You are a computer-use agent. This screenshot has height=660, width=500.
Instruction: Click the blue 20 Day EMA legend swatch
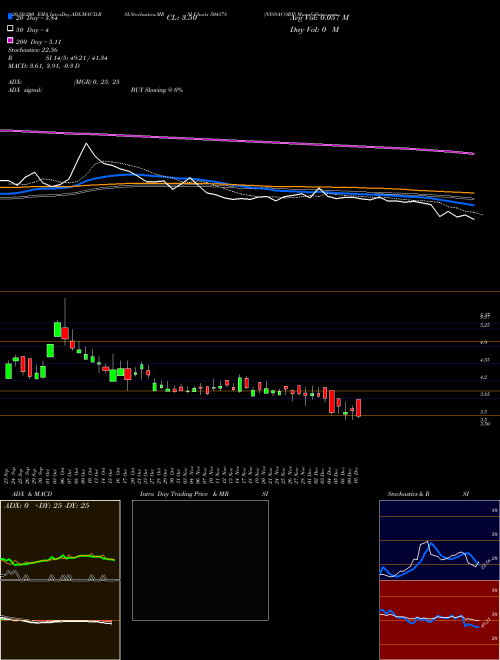click(x=10, y=17)
